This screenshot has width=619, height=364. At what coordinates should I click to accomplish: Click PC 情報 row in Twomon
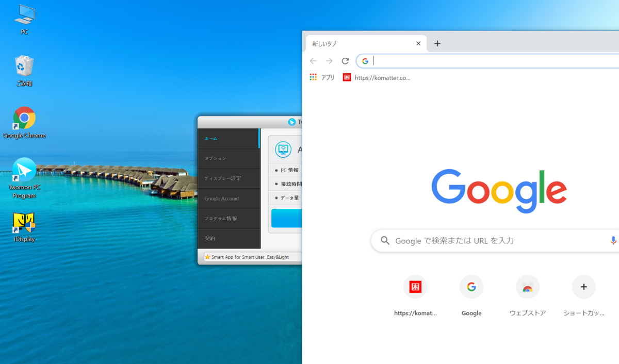[x=285, y=170]
